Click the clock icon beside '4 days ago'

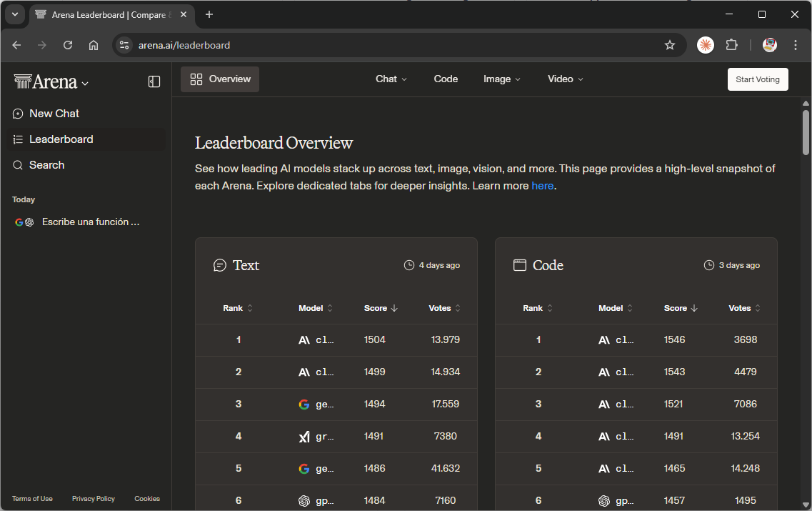pyautogui.click(x=409, y=265)
